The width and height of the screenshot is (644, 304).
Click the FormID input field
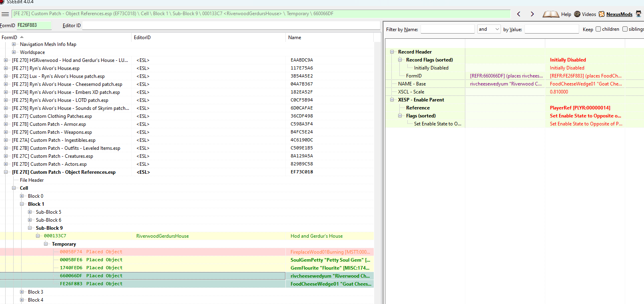[x=34, y=25]
